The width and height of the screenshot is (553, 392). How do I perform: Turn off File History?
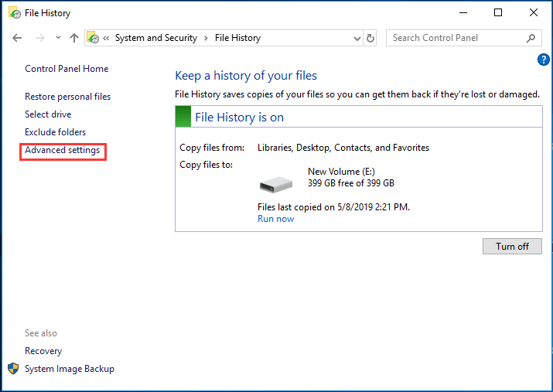512,247
